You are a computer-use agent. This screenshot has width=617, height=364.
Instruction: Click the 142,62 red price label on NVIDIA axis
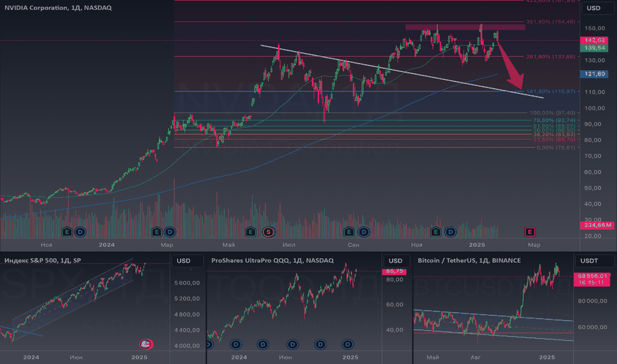point(594,40)
